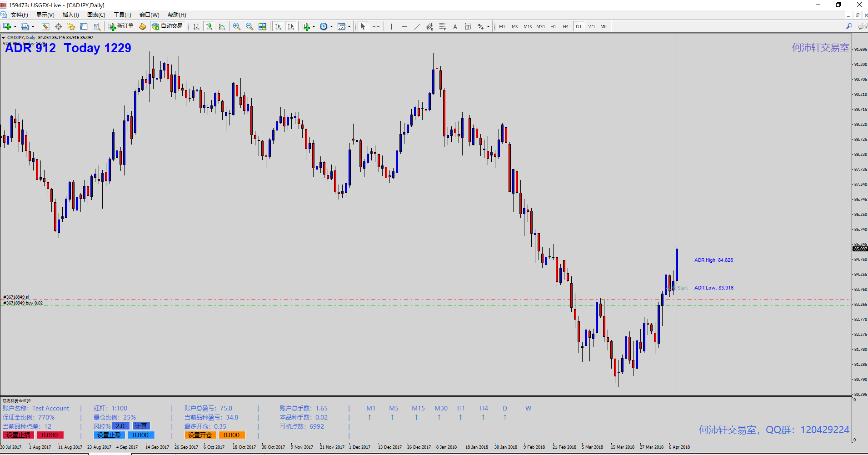The height and width of the screenshot is (455, 868).
Task: Open the 图表(C) menu
Action: [x=96, y=15]
